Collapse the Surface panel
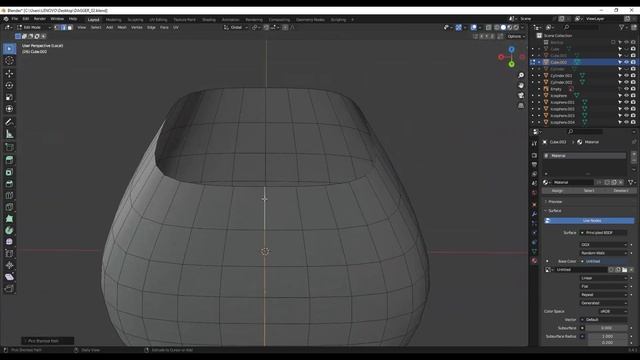Screen dimensions: 640x360 coord(554,211)
